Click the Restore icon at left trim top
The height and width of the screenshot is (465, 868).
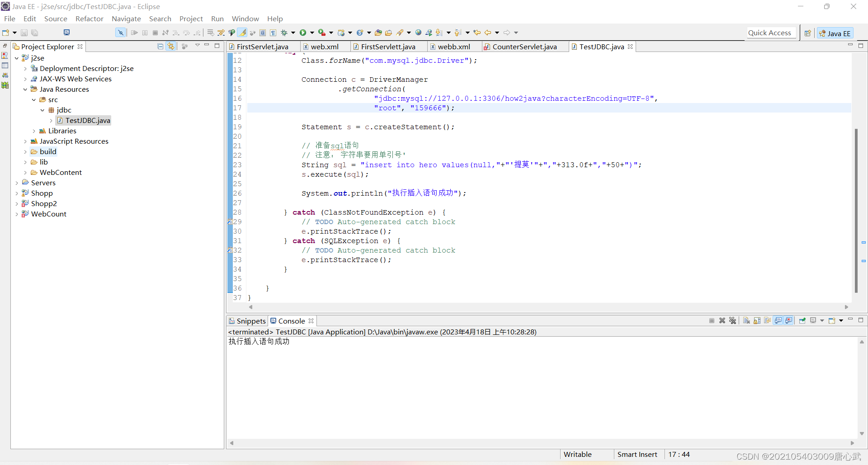coord(5,46)
